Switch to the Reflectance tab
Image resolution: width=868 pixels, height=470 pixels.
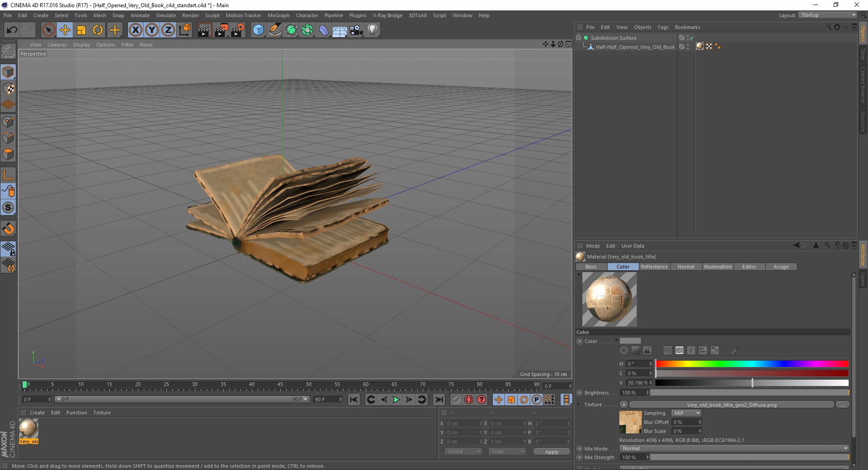coord(654,267)
